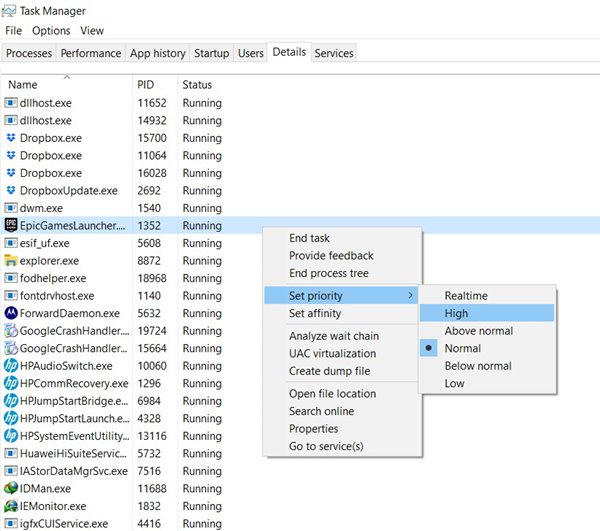Set priority to Above normal
This screenshot has width=600, height=531.
(487, 331)
